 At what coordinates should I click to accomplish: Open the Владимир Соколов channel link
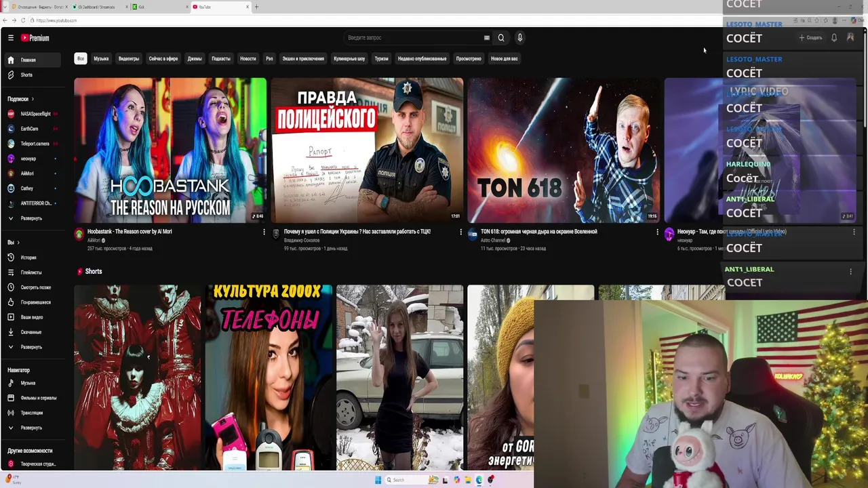302,241
